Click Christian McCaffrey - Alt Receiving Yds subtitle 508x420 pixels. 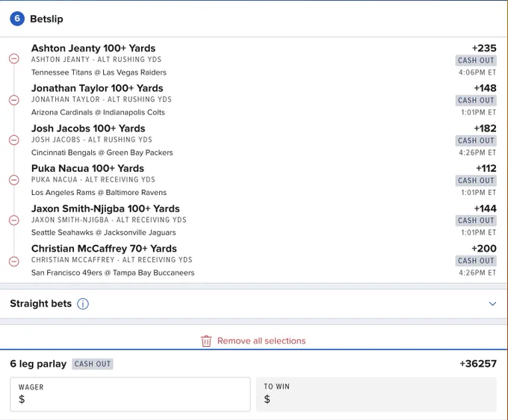coord(112,260)
